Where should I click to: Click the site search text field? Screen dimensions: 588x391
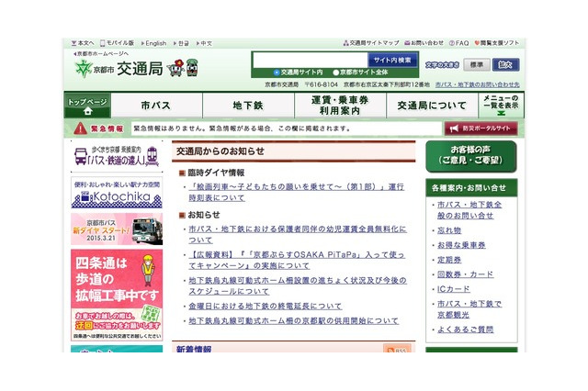[x=311, y=60]
